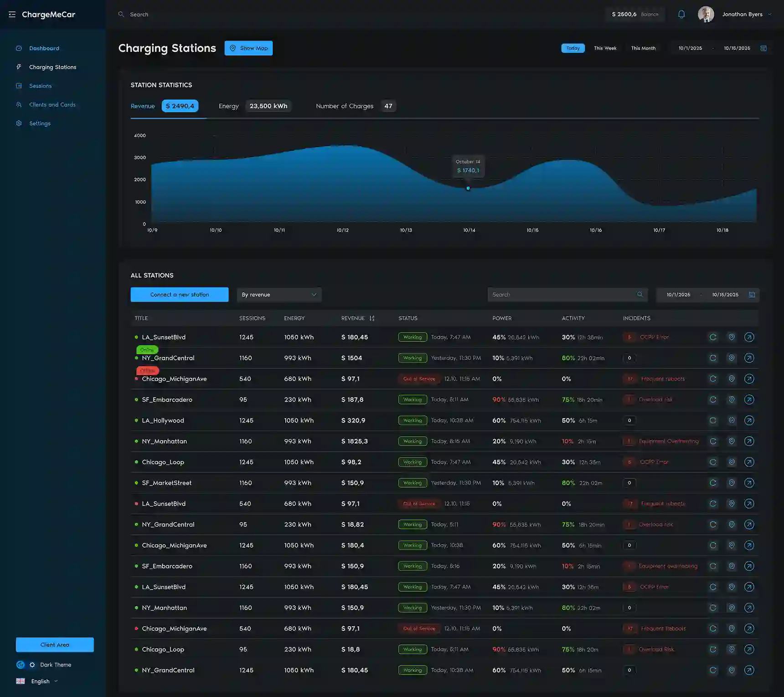Click the notification bell icon
Screen dimensions: 784x697
[x=681, y=14]
